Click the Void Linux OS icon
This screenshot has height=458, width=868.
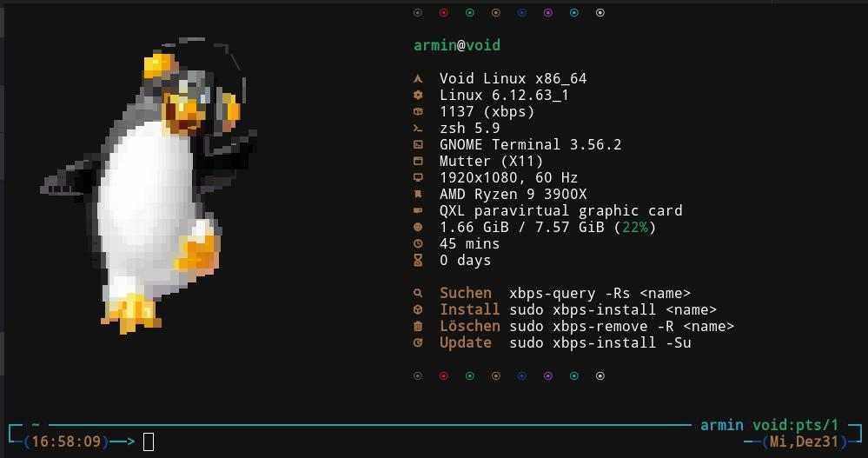click(x=418, y=78)
